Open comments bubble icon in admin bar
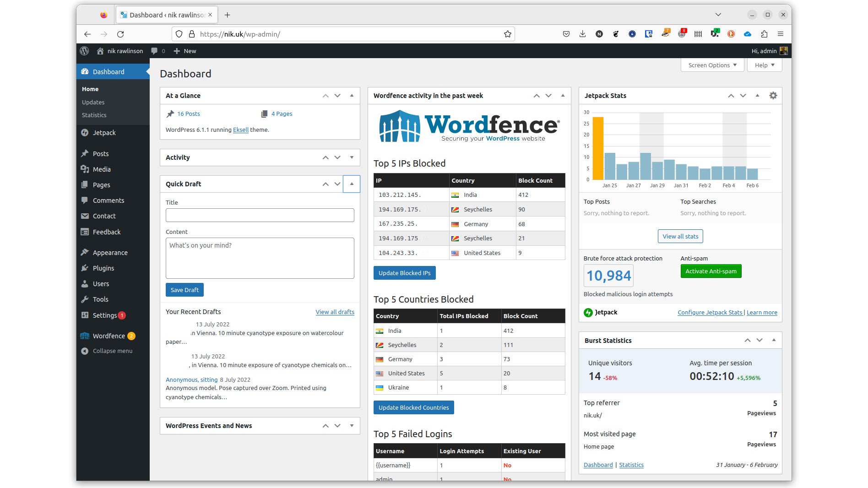 [x=158, y=51]
